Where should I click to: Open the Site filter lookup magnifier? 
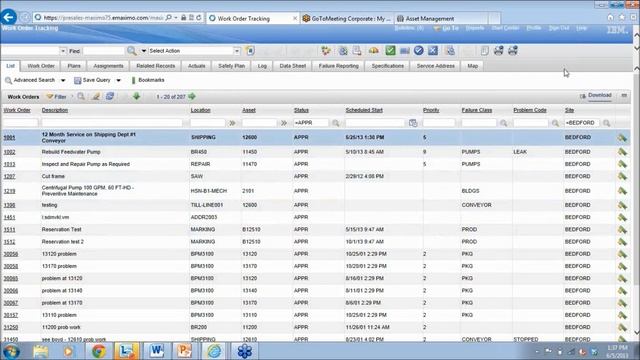pos(607,123)
